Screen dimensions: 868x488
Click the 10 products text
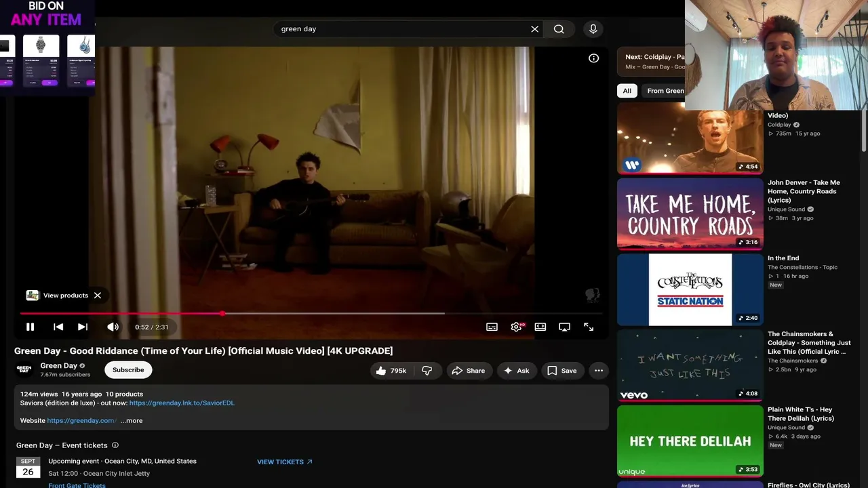coord(124,394)
